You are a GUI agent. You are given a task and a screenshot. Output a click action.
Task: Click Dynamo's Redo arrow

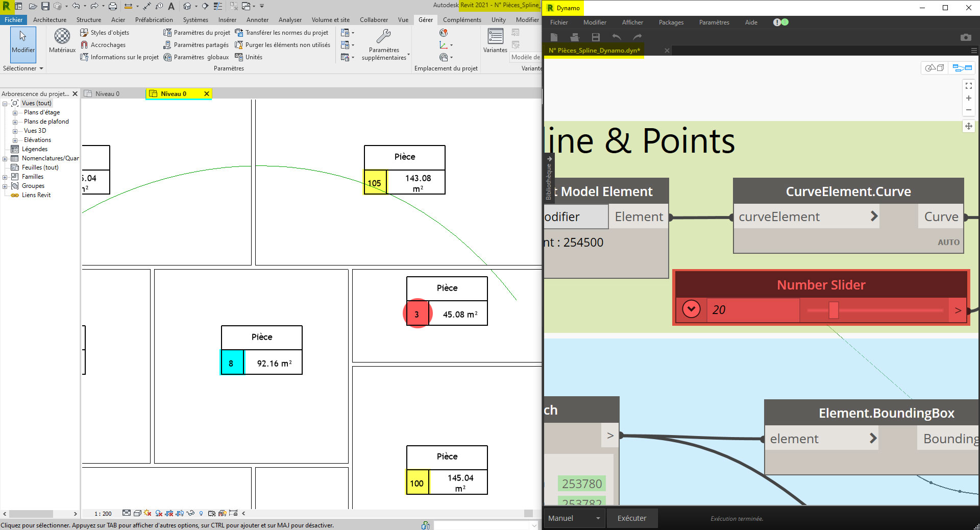click(x=638, y=37)
